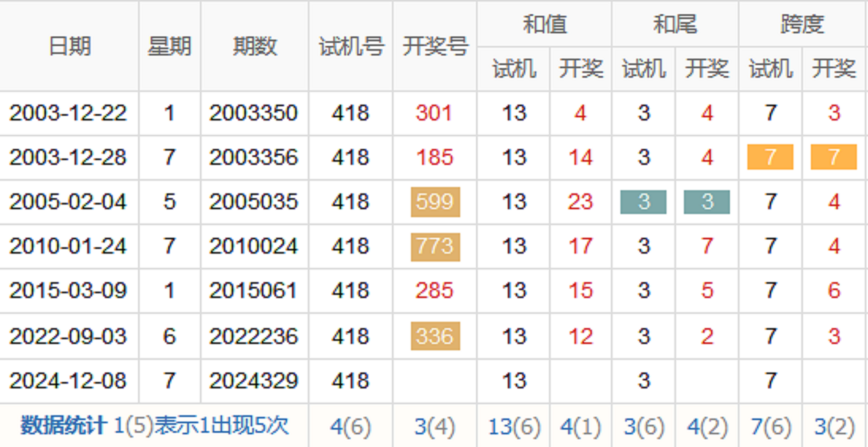Screen dimensions: 868x447
Task: Click the 4(6) statistic under 试机号
Action: [x=350, y=427]
